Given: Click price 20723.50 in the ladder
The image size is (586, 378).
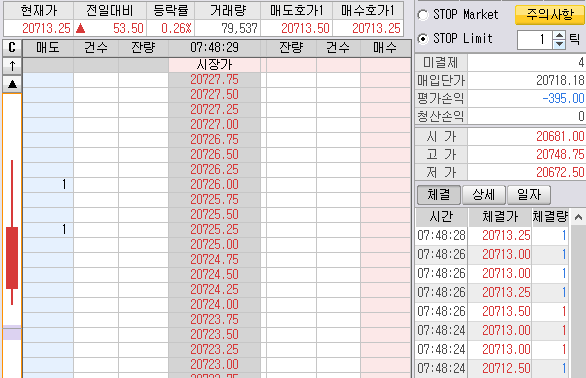Looking at the screenshot, I should coord(214,334).
